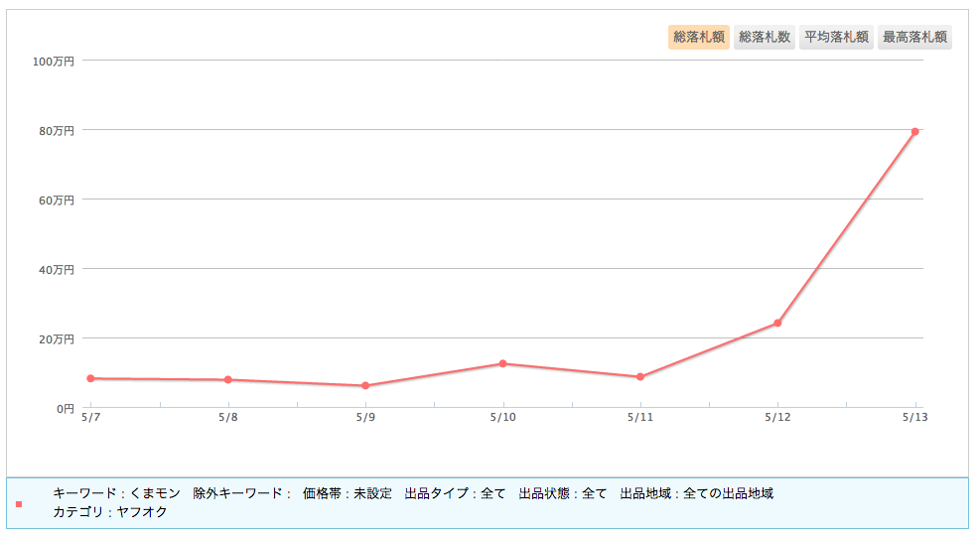Click the data point for 5/7
Viewport: 980px width, 534px height.
[x=90, y=378]
